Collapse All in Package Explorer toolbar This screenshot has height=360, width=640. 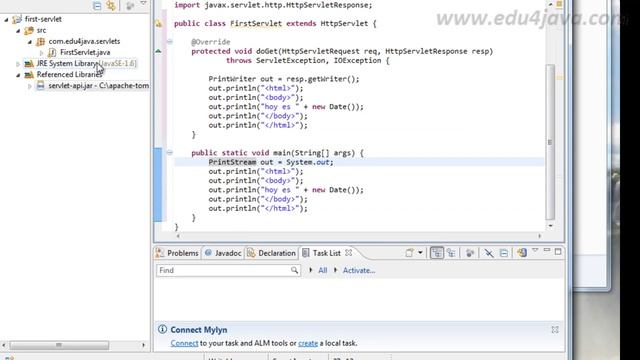(x=97, y=5)
